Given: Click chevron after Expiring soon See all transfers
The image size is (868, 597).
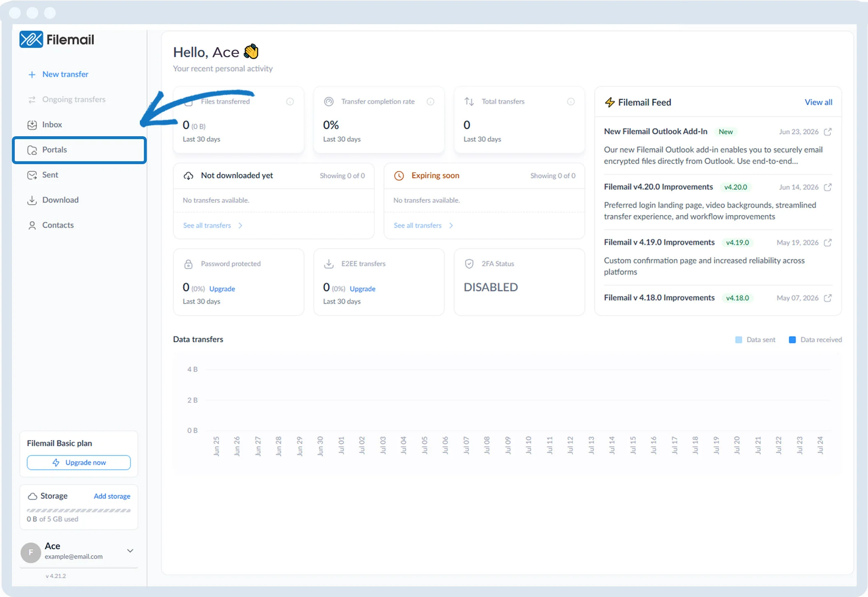Looking at the screenshot, I should [451, 226].
